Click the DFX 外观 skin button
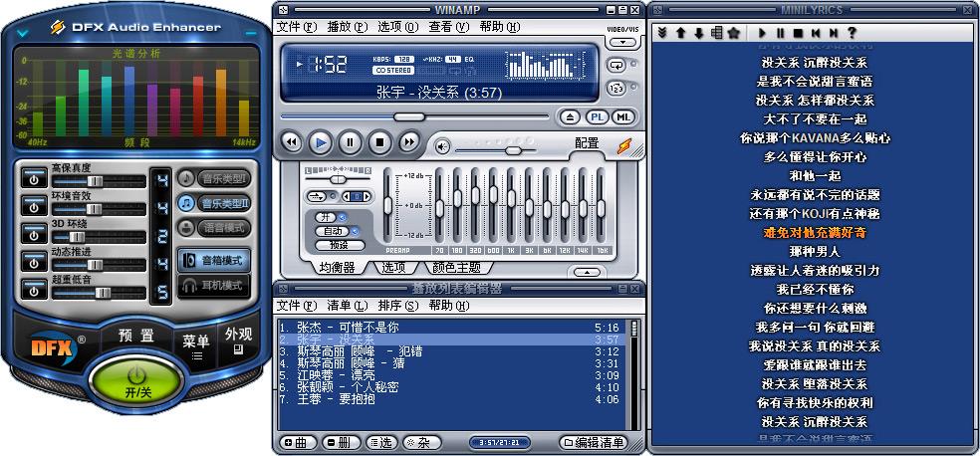Screen dimensions: 980x456 (238, 340)
